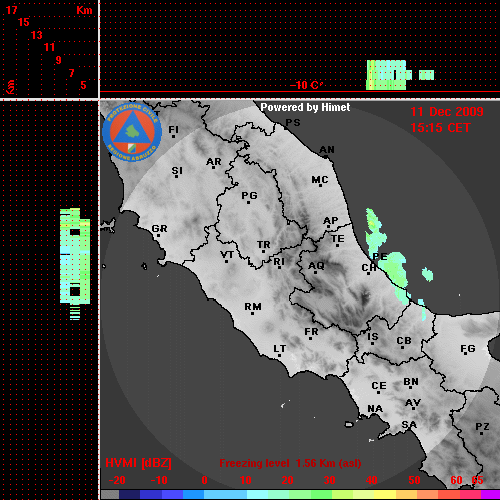
Task: Click the gray swatch in the dBZ color bar
Action: click(110, 494)
